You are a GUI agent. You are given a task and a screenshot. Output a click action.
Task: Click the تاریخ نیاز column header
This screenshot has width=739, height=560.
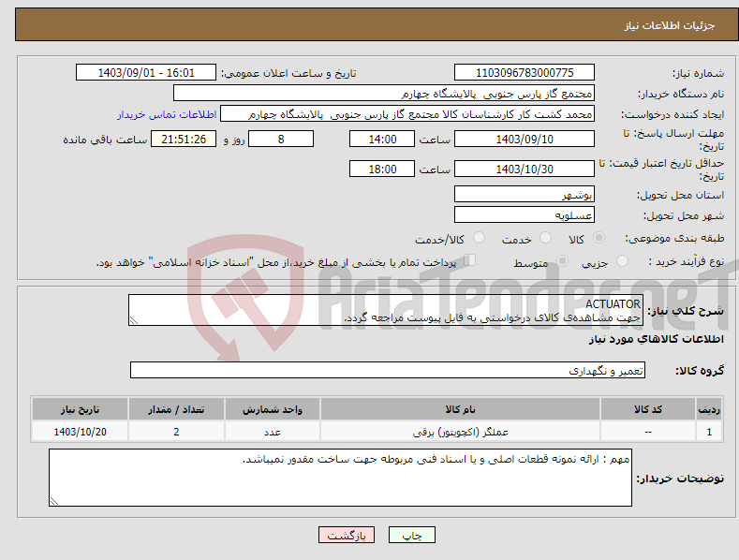[x=81, y=409]
